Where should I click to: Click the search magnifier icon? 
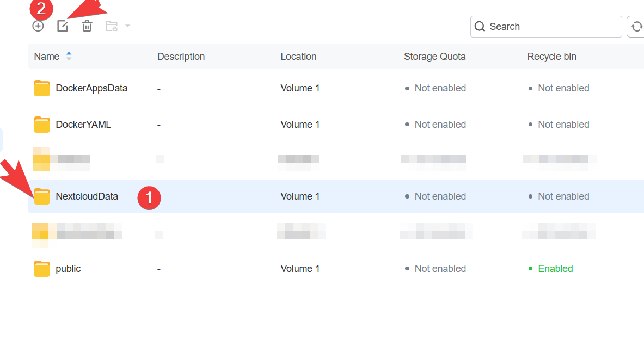pos(480,27)
